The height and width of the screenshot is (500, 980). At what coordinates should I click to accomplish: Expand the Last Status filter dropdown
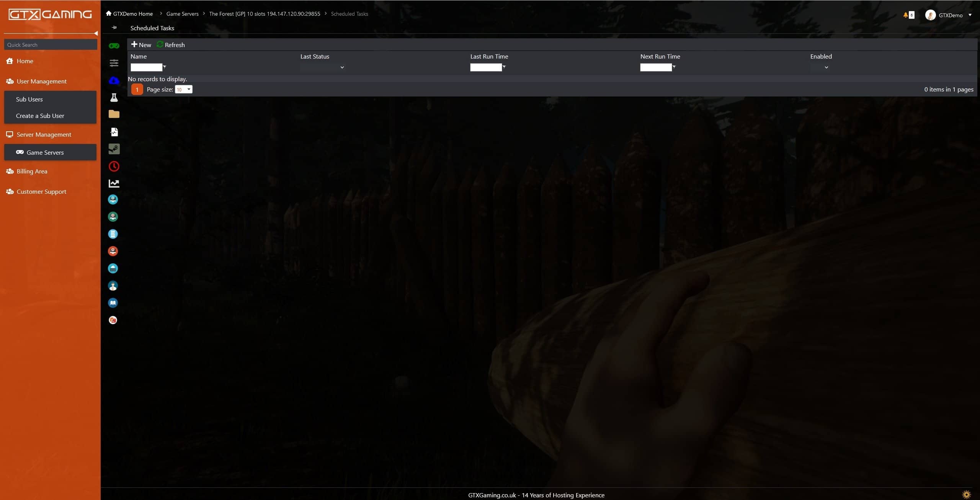[x=342, y=67]
